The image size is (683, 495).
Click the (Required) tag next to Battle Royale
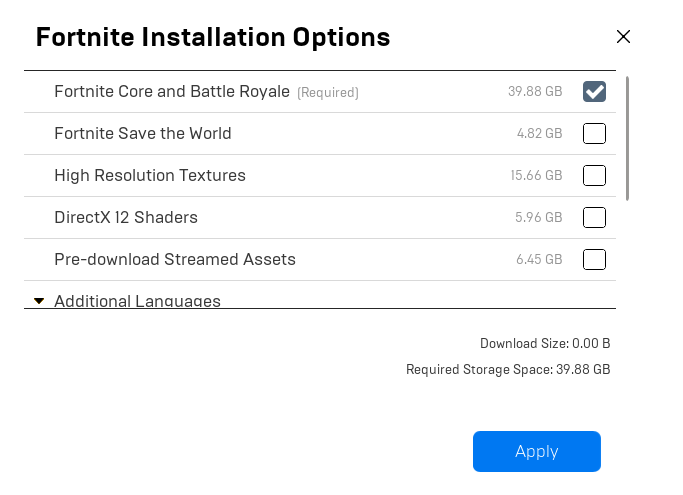coord(327,93)
